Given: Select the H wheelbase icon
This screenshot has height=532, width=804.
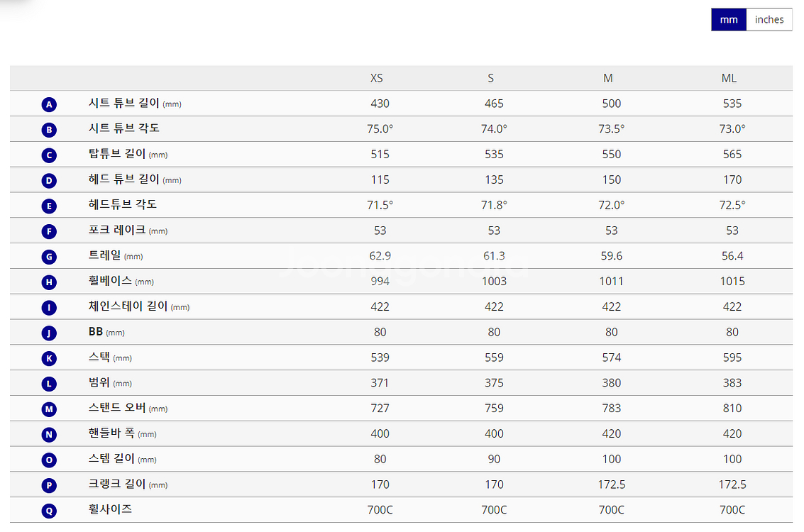Looking at the screenshot, I should coord(49,282).
